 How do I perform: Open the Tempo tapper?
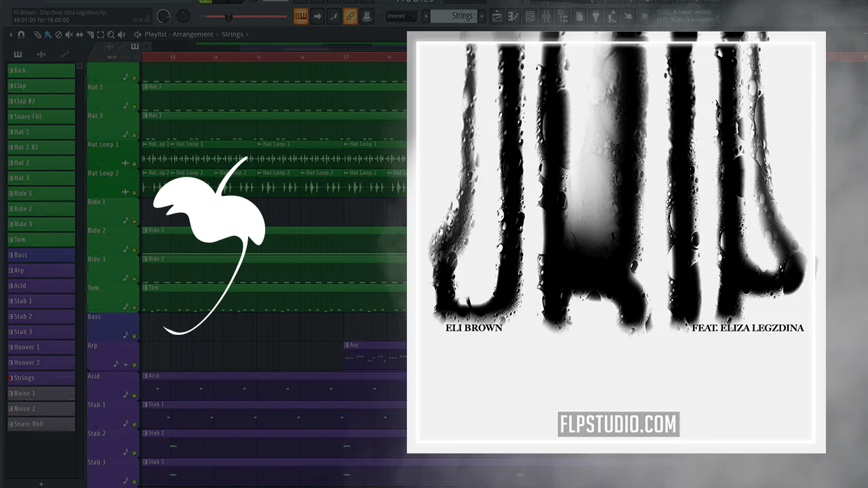point(612,16)
